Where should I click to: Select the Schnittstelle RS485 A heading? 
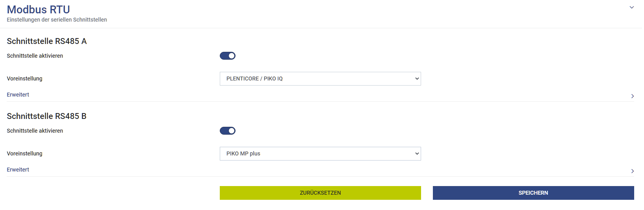[47, 41]
